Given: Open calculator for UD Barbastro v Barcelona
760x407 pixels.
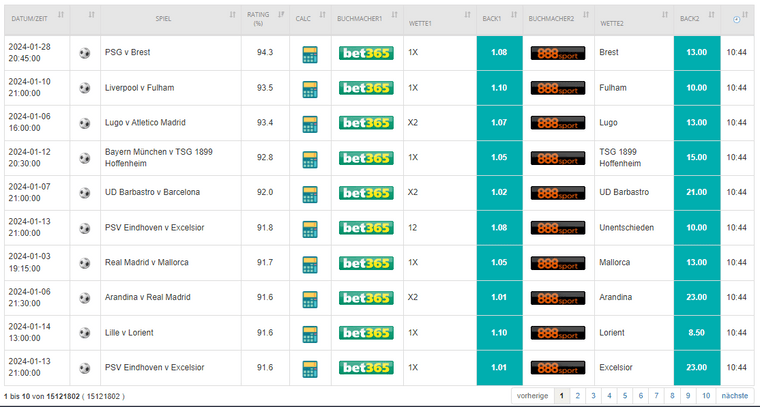Looking at the screenshot, I should (x=310, y=194).
